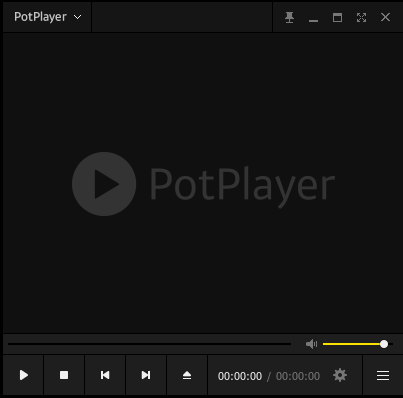Viewport: 403px width, 398px height.
Task: Open the control panel gear icon
Action: tap(340, 375)
